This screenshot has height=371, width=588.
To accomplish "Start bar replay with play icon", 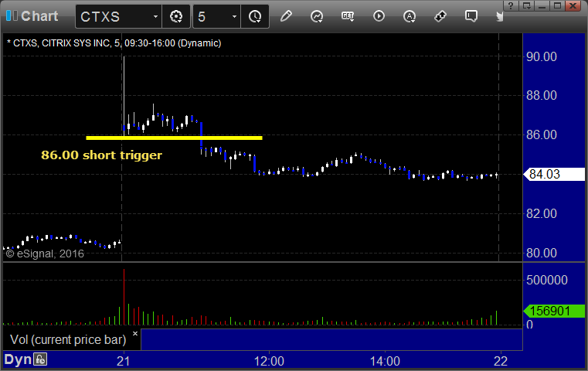I will click(379, 16).
